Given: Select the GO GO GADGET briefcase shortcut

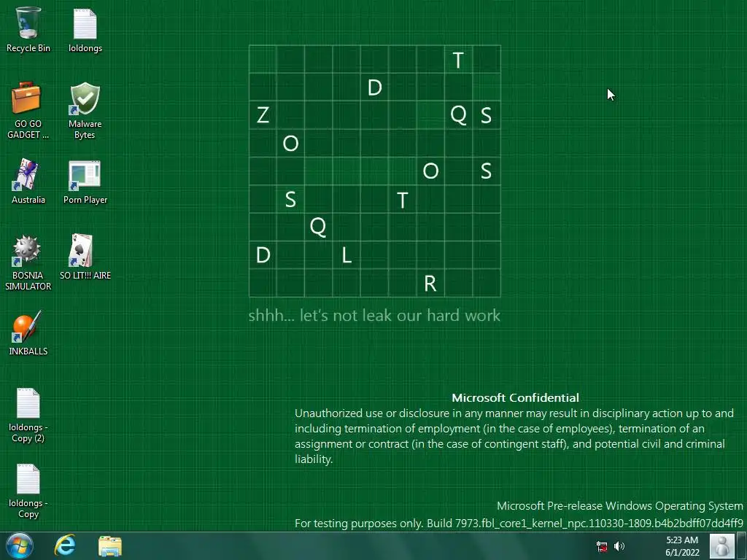Looking at the screenshot, I should click(x=28, y=110).
